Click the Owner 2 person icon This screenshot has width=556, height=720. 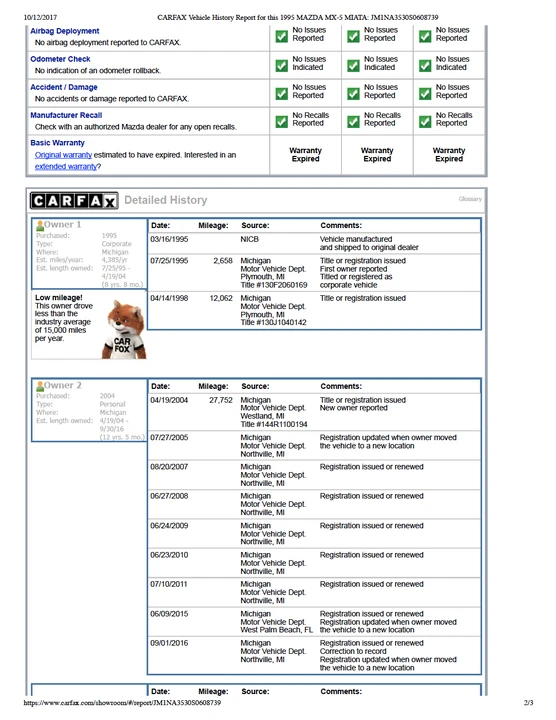click(40, 386)
